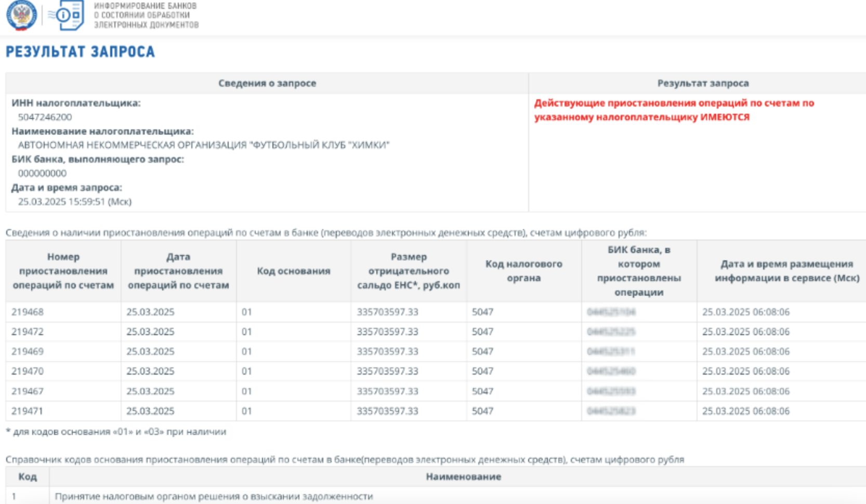Viewport: 866px width, 504px height.
Task: Select suspension number 219467
Action: 28,391
